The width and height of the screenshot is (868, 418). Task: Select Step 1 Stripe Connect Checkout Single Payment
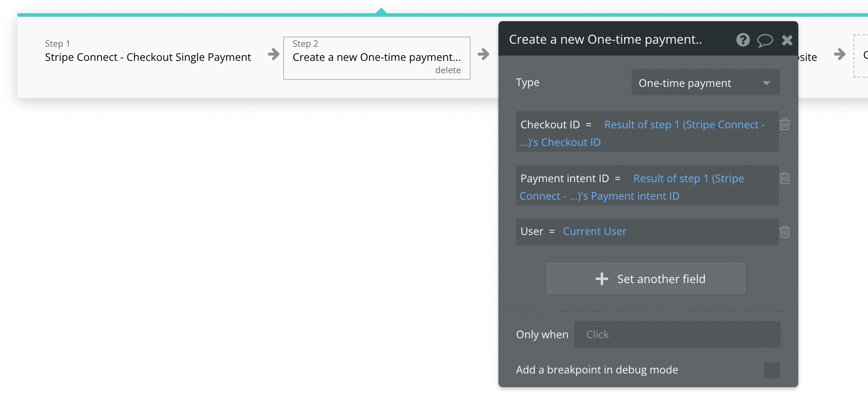[x=148, y=57]
